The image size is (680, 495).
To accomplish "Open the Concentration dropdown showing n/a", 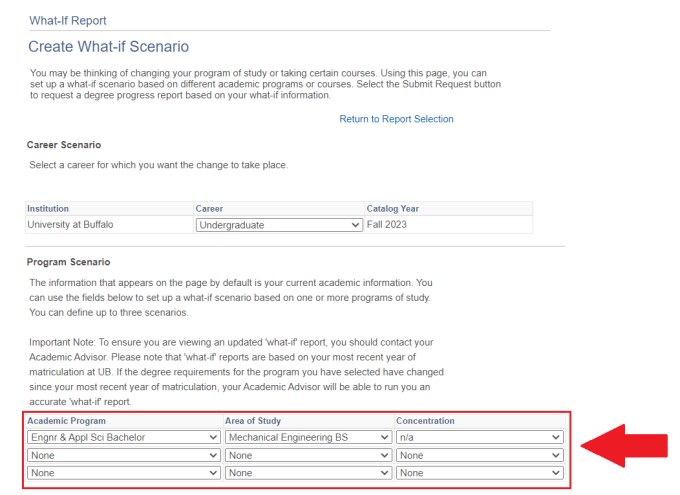I will [479, 437].
